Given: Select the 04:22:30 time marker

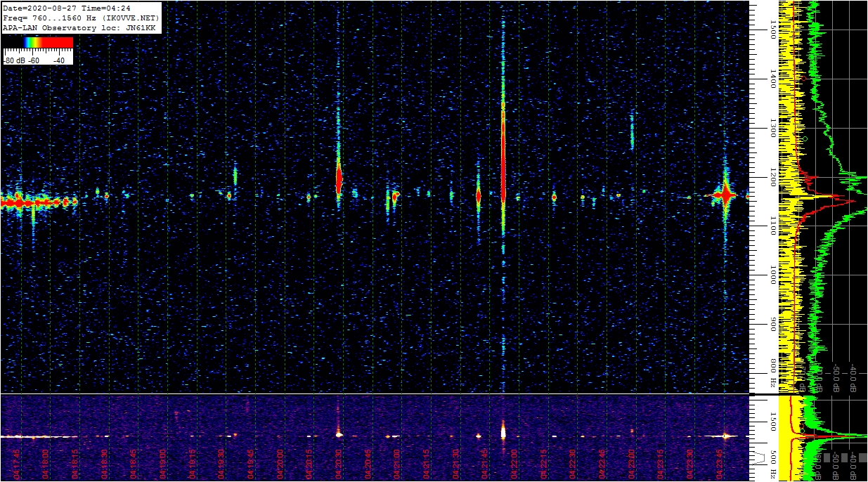Looking at the screenshot, I should pyautogui.click(x=573, y=464).
